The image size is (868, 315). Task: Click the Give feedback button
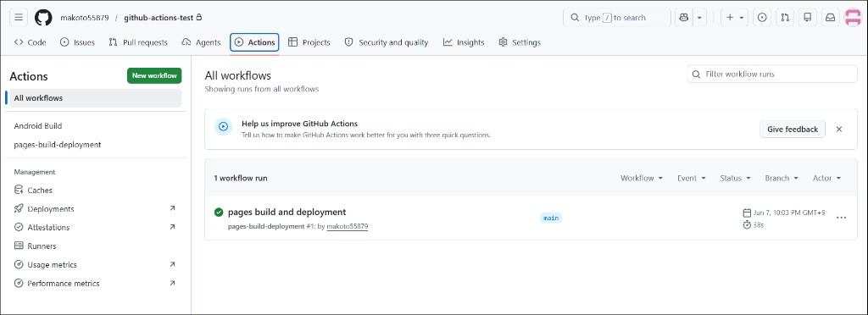(793, 130)
